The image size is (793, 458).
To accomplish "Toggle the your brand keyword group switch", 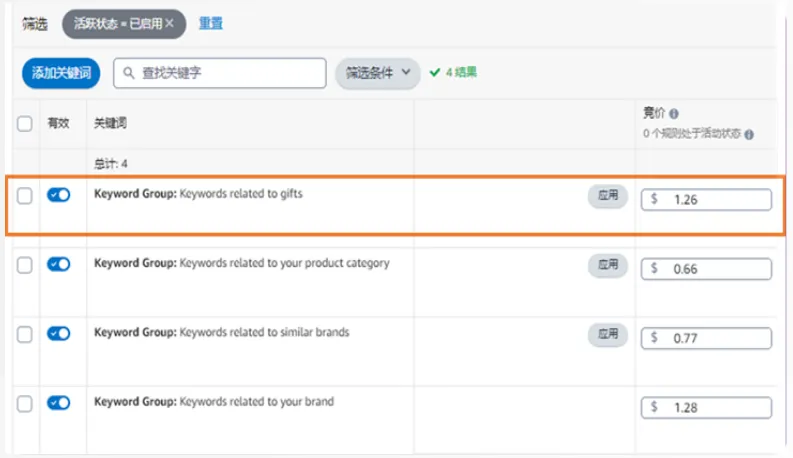I will tap(58, 403).
